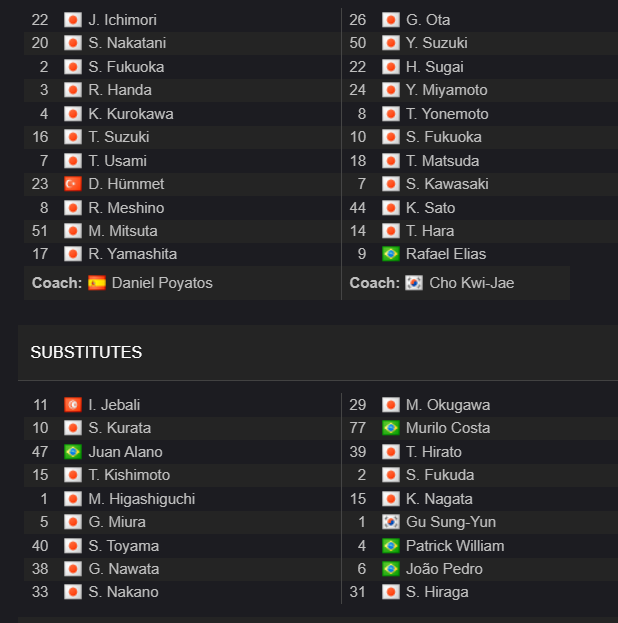This screenshot has height=623, width=618.
Task: Select goalkeeper J. Ichimori
Action: click(x=122, y=20)
